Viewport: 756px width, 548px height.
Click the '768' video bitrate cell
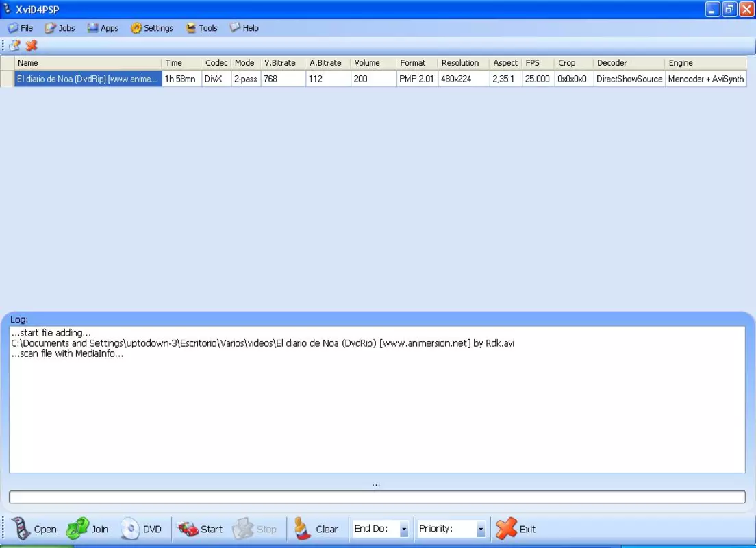[x=283, y=79]
